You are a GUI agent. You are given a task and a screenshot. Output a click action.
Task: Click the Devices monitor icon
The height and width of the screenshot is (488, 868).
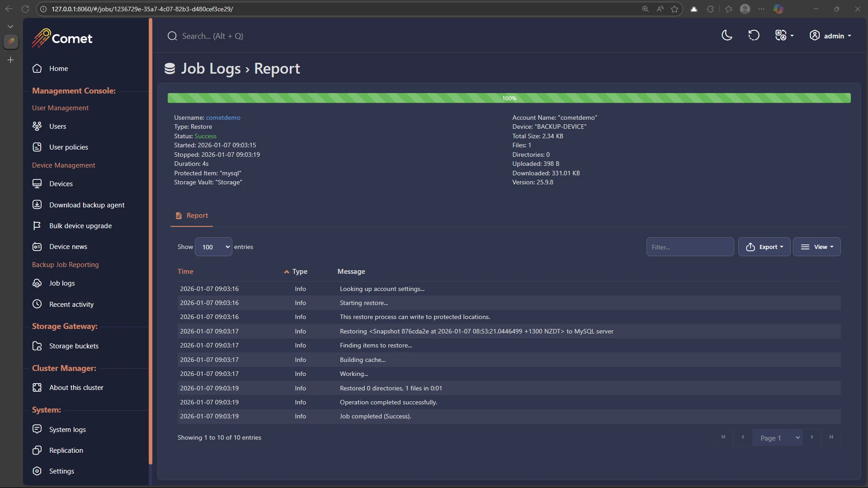click(x=37, y=183)
